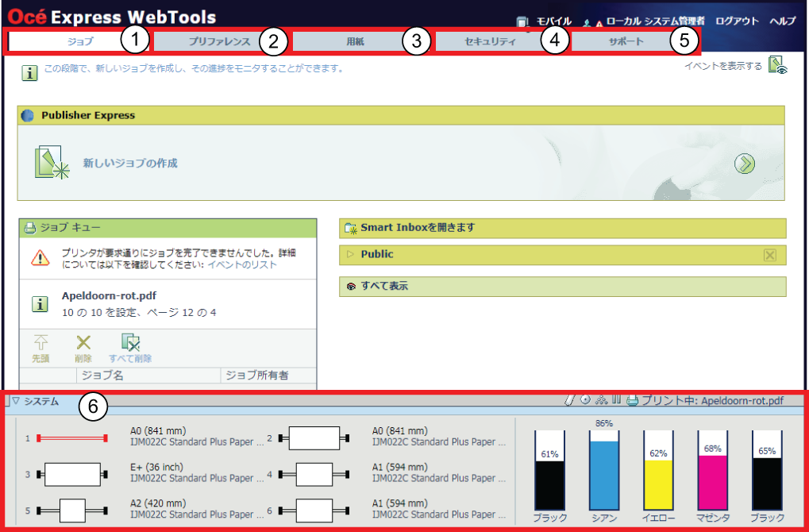Click the イベントを表示する text link
Screen dimensions: 809x532
722,66
